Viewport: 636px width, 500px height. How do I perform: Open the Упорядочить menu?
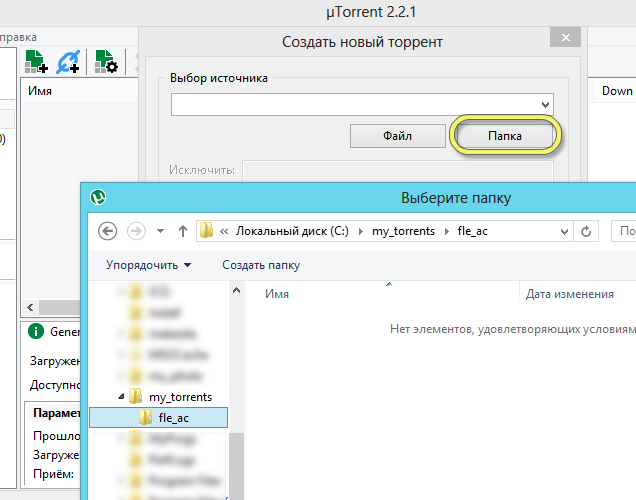(148, 265)
